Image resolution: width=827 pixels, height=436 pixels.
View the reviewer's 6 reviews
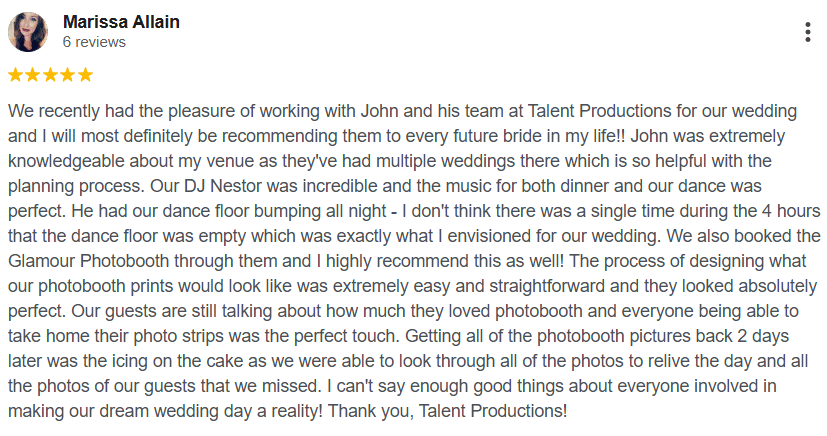(94, 42)
